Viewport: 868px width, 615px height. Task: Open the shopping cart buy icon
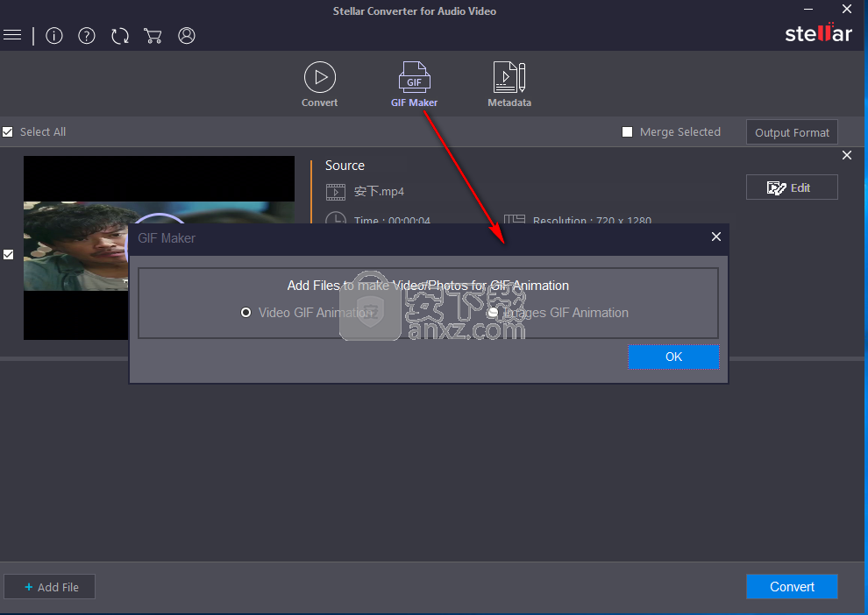(x=153, y=36)
